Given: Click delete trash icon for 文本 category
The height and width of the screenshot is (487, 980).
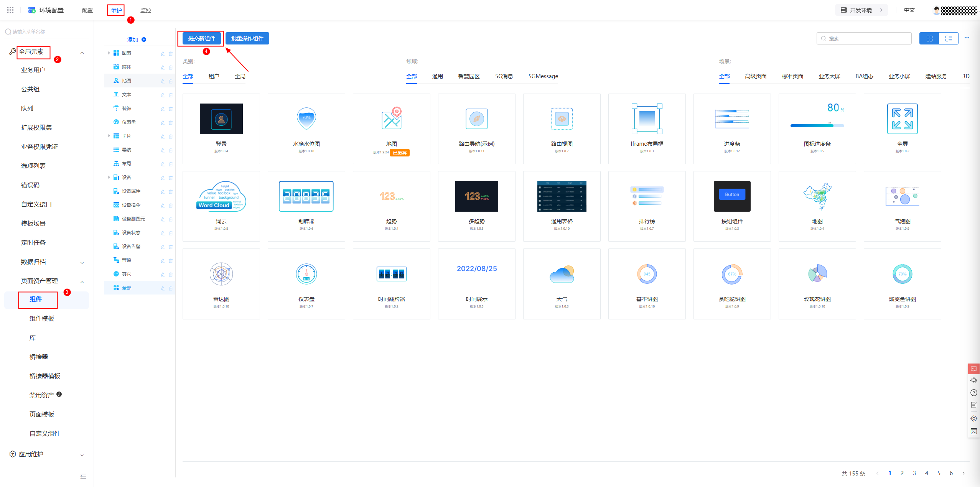Looking at the screenshot, I should [171, 95].
